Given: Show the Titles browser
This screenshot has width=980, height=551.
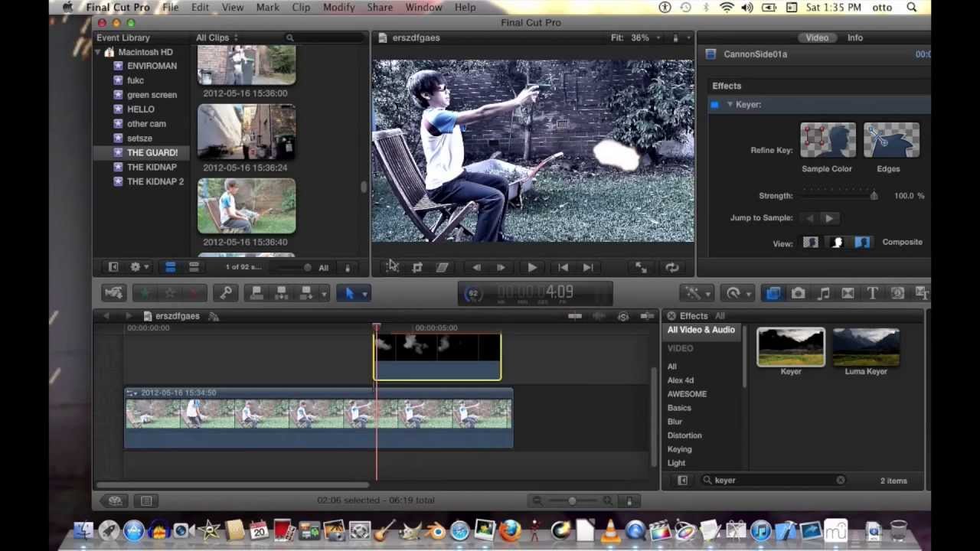Looking at the screenshot, I should [872, 293].
